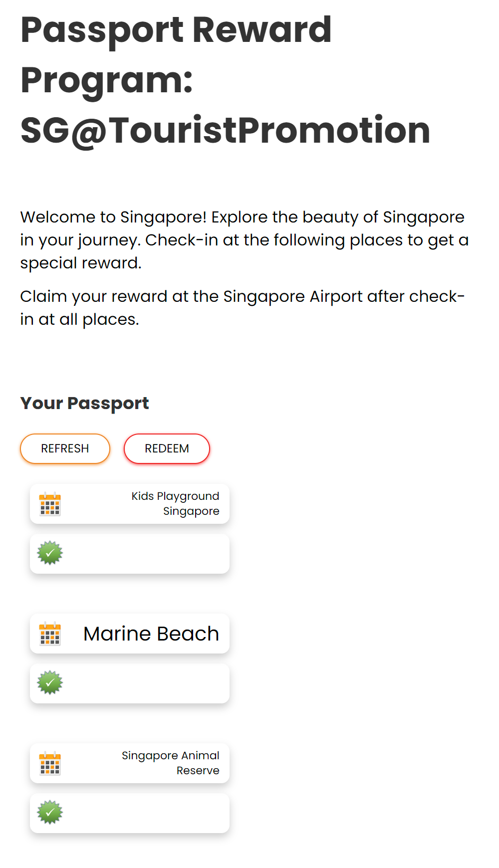Click the words Passport Reward in the title
Image resolution: width=499 pixels, height=868 pixels.
tap(176, 30)
